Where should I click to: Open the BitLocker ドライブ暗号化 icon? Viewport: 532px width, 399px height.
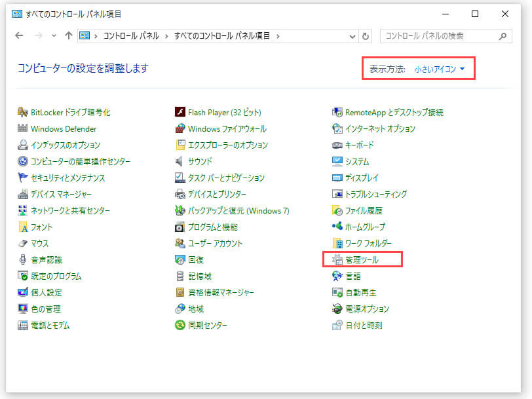[x=23, y=112]
